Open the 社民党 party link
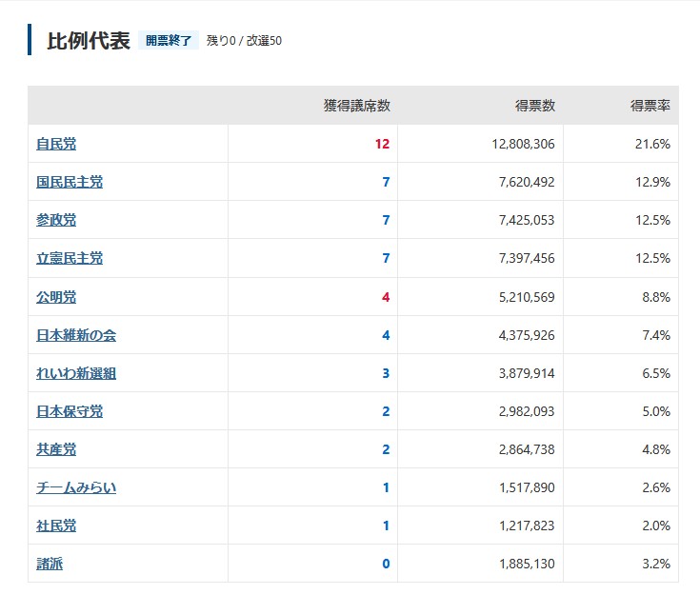The width and height of the screenshot is (700, 595). click(x=56, y=526)
